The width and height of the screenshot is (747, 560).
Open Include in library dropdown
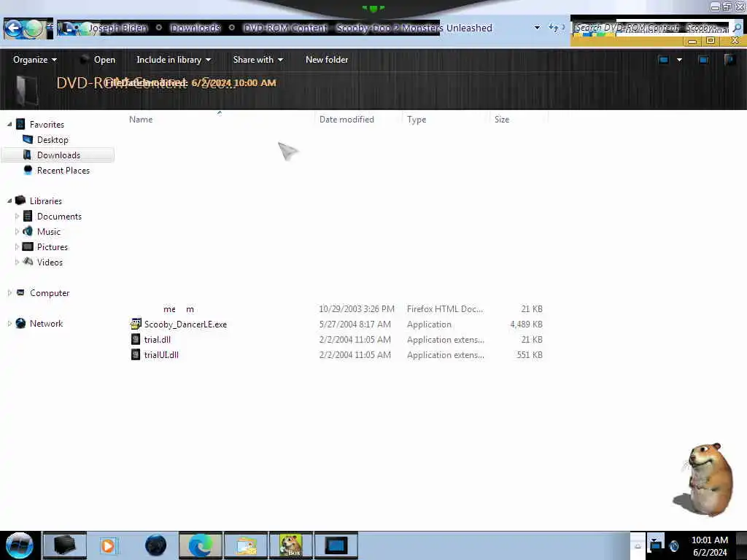pyautogui.click(x=174, y=60)
